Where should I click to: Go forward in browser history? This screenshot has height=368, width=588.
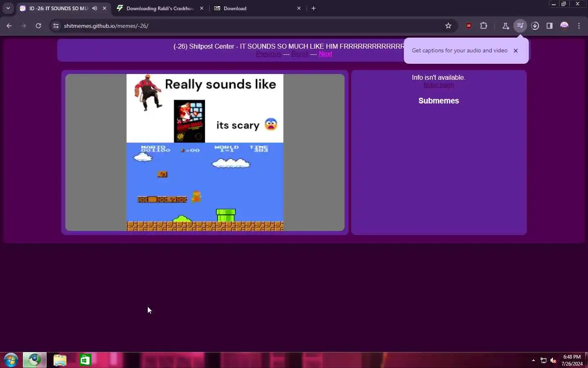pos(24,26)
